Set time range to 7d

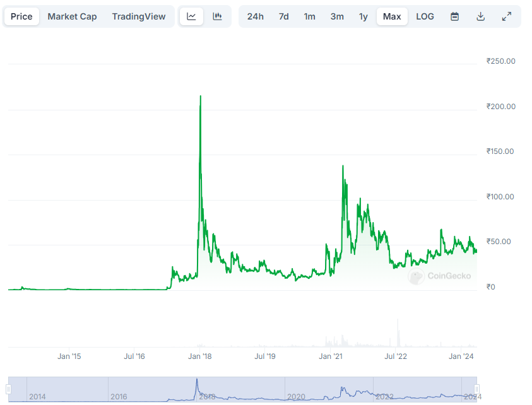(x=283, y=16)
